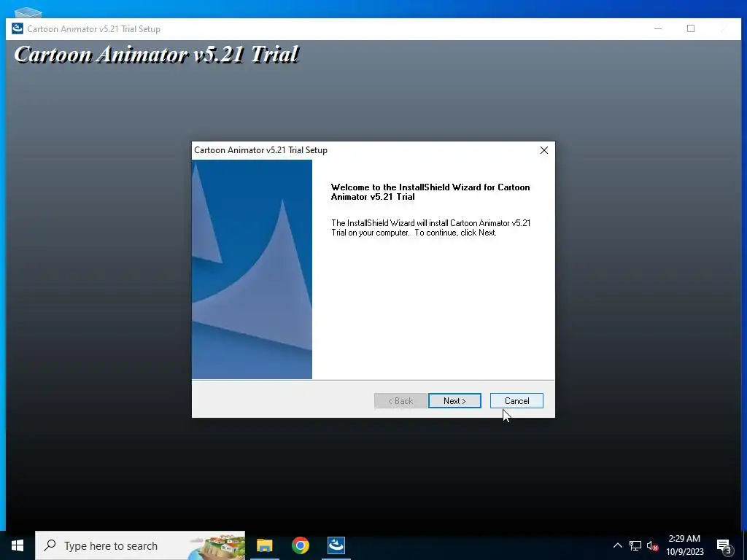Open the network status tray icon
Viewport: 747px width, 560px height.
coord(635,545)
